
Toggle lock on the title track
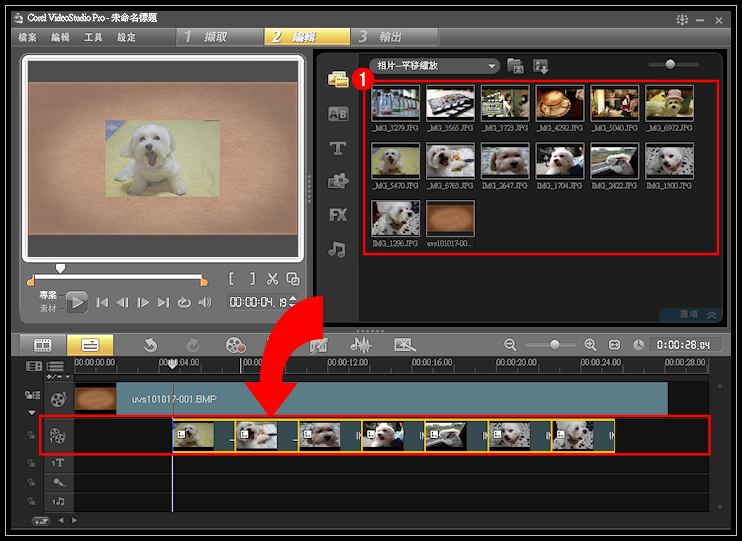tap(31, 463)
